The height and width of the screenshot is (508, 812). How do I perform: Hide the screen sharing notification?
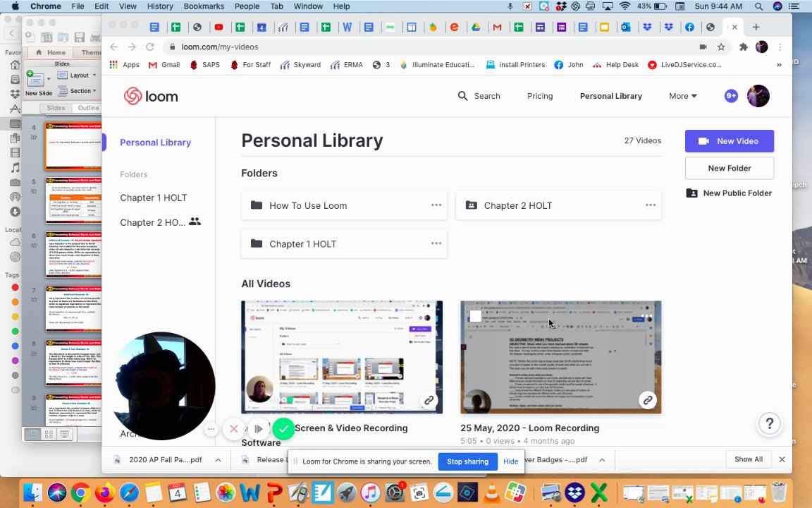pyautogui.click(x=510, y=461)
